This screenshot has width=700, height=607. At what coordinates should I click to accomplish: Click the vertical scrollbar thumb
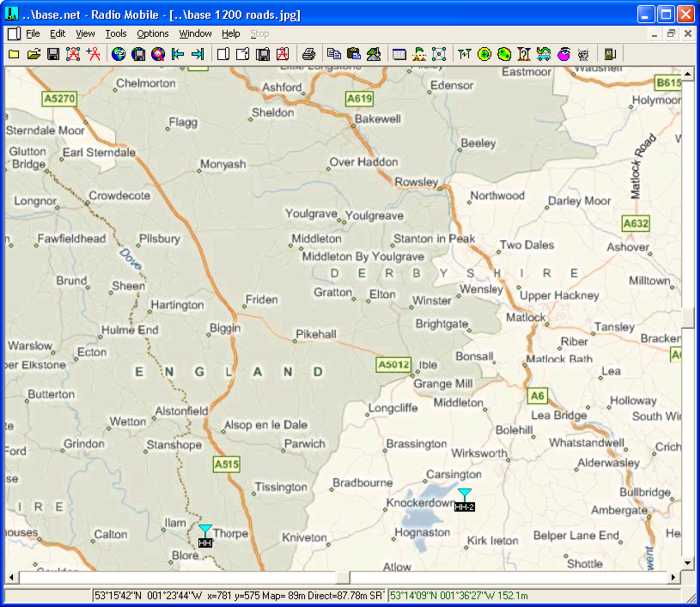688,319
